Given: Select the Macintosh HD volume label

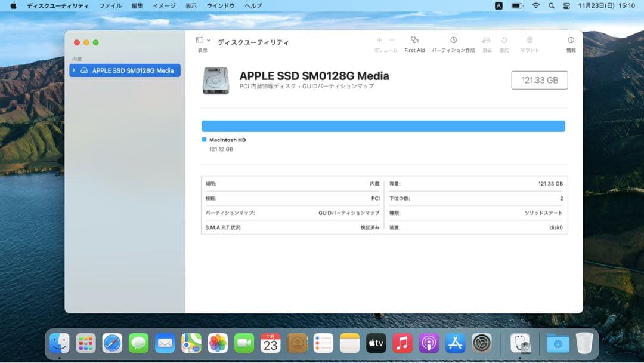Looking at the screenshot, I should point(226,140).
